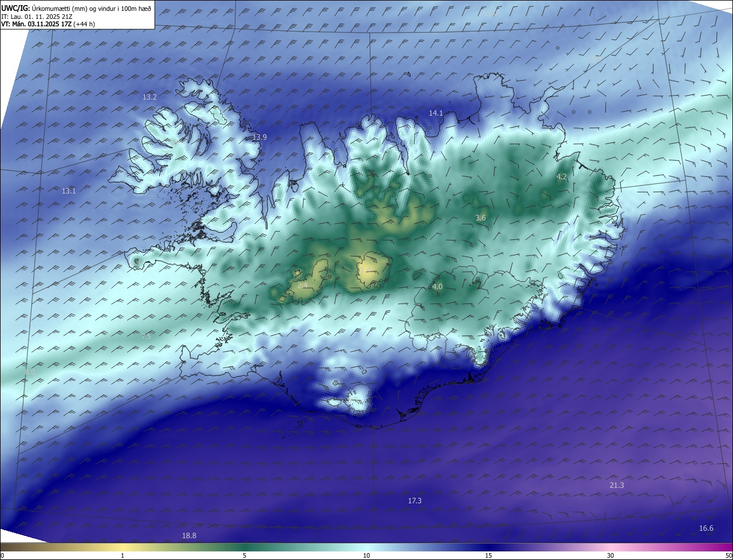Click the 15 tick label on the color scale
This screenshot has width=733, height=560.
point(488,555)
